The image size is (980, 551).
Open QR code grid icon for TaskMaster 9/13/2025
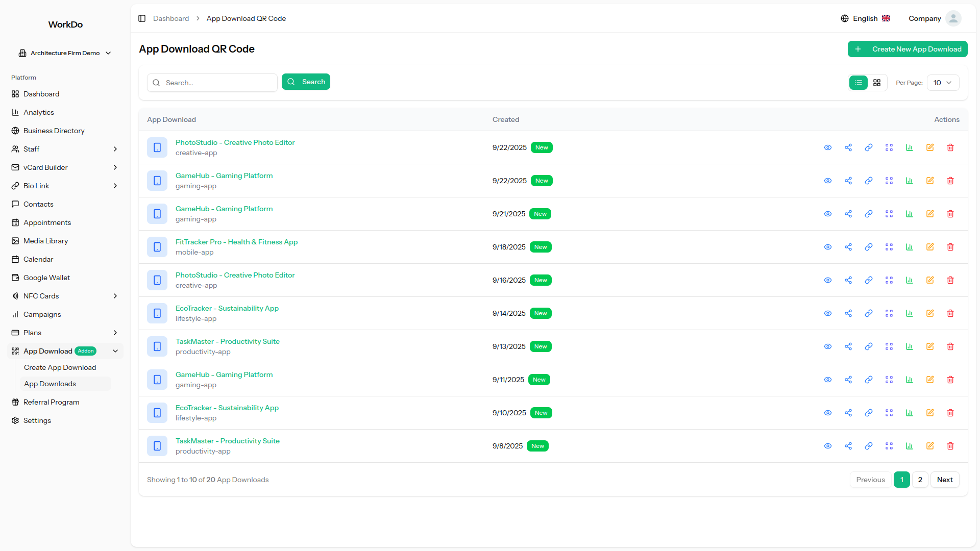click(889, 346)
